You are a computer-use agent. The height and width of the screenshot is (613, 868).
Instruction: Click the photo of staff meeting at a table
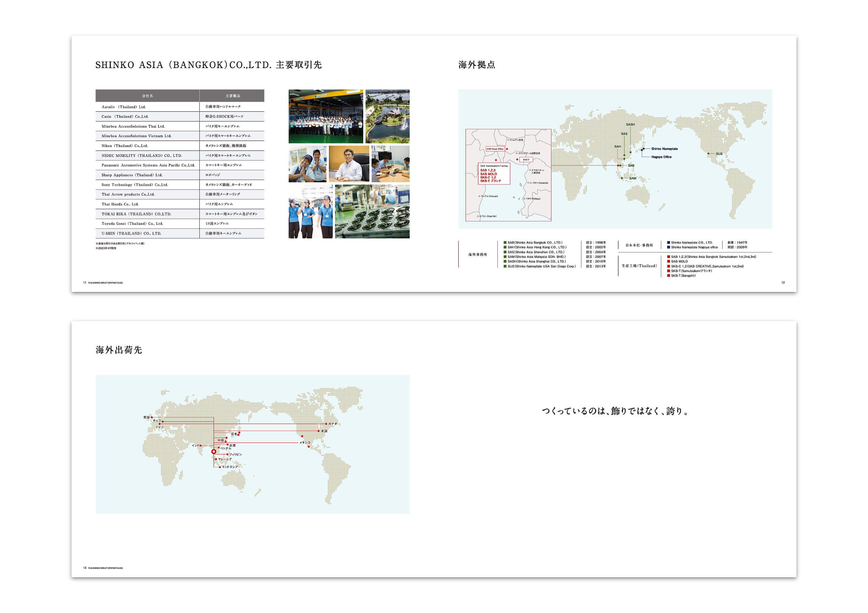coord(391,164)
